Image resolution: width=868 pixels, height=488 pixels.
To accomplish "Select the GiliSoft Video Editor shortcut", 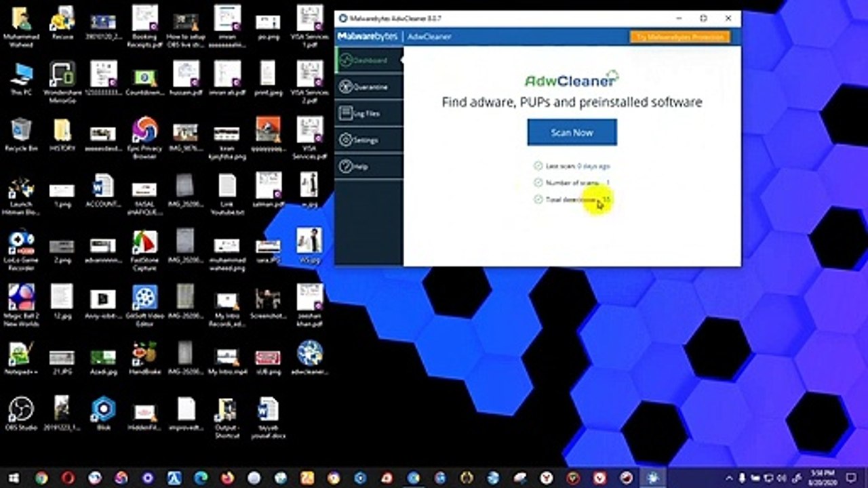I will (144, 305).
